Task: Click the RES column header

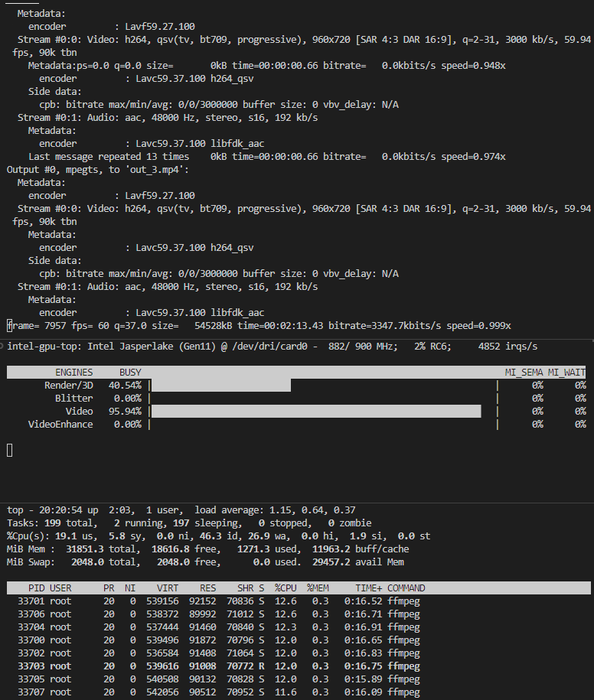Action: [x=207, y=588]
